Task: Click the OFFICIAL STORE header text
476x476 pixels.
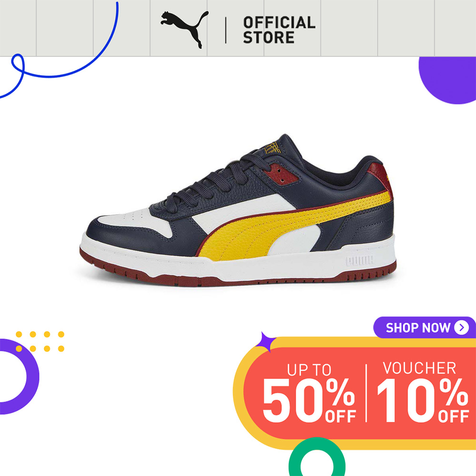Action: 279,30
